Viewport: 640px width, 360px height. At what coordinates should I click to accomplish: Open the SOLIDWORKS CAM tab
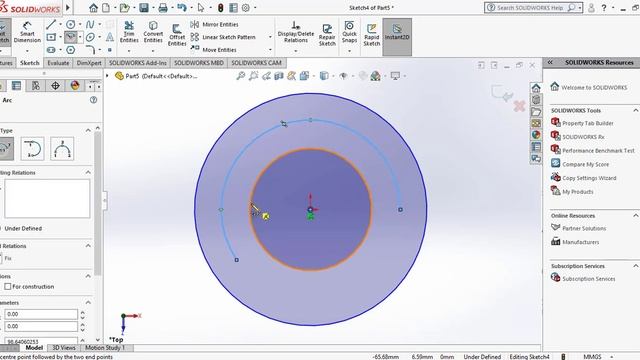pyautogui.click(x=256, y=63)
